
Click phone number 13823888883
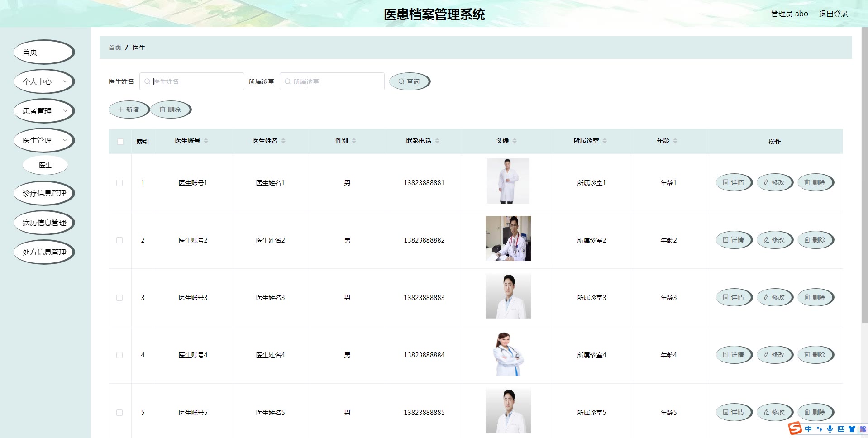(424, 298)
